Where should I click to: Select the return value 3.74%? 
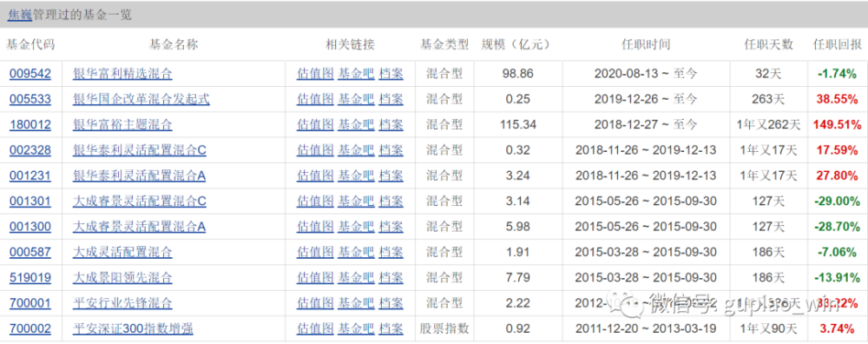point(837,329)
